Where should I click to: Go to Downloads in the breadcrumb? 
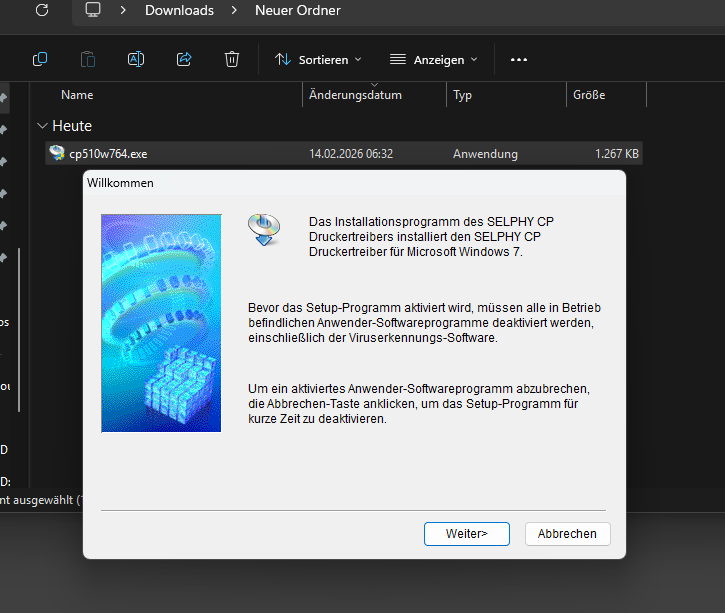179,10
